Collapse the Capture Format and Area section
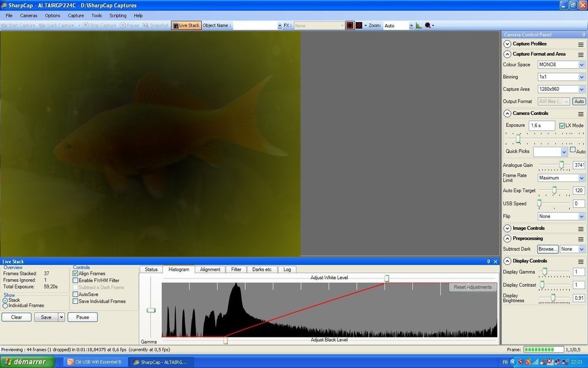Screen dimensions: 588x368 [507, 54]
